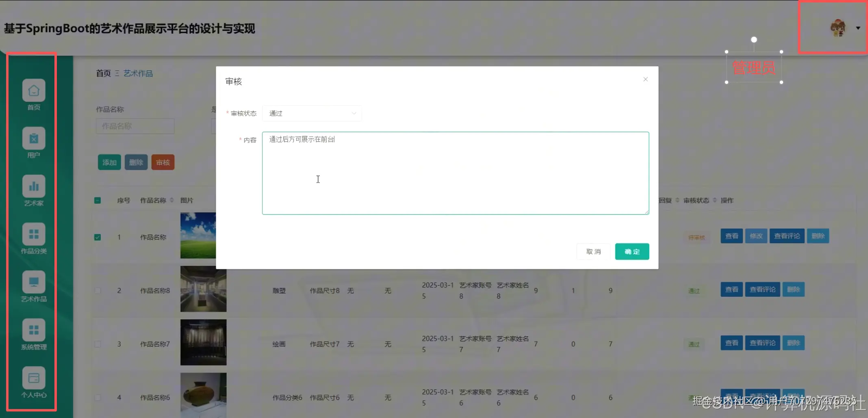Click inside the 内容 review text area
The width and height of the screenshot is (868, 418).
(455, 173)
